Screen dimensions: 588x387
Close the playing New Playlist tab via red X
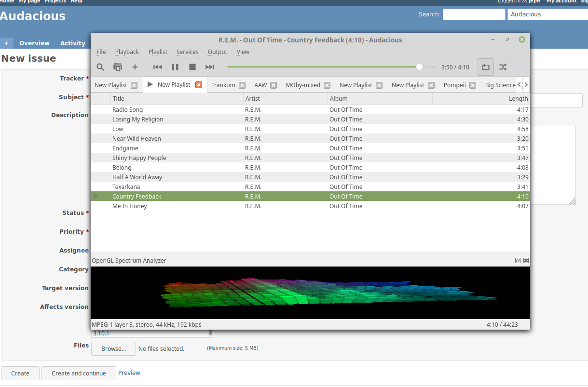(x=199, y=85)
